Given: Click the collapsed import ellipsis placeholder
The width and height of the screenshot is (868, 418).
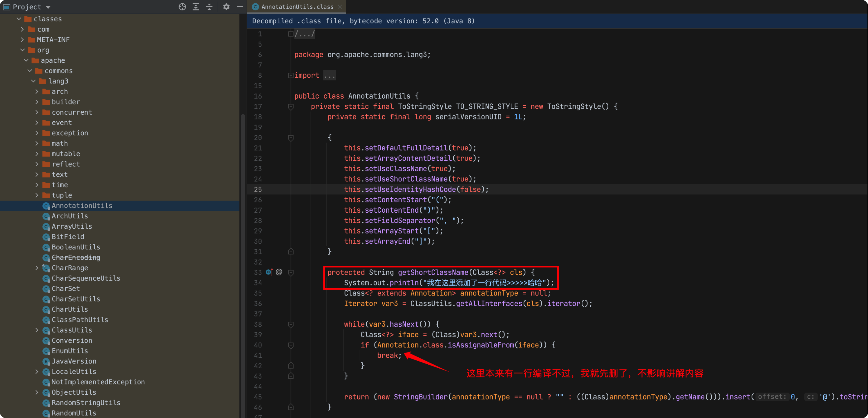Looking at the screenshot, I should click(x=329, y=76).
